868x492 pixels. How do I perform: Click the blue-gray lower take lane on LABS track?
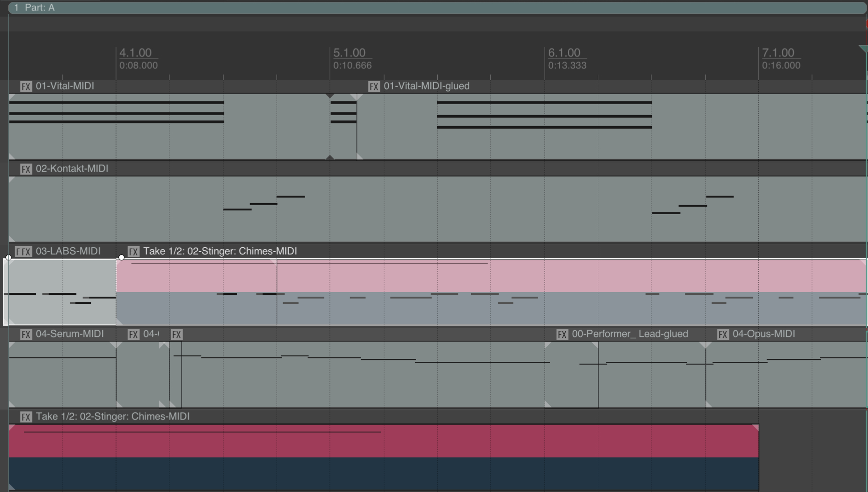coord(491,309)
